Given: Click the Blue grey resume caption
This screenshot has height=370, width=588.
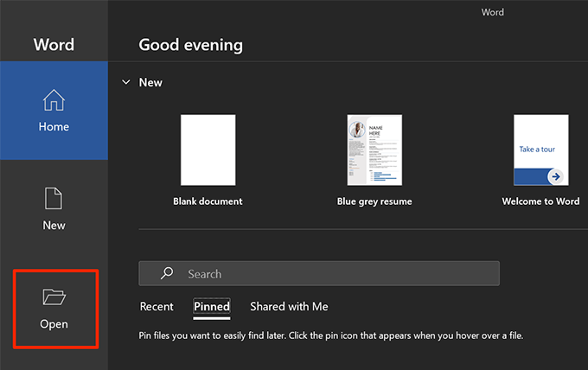Looking at the screenshot, I should point(374,201).
